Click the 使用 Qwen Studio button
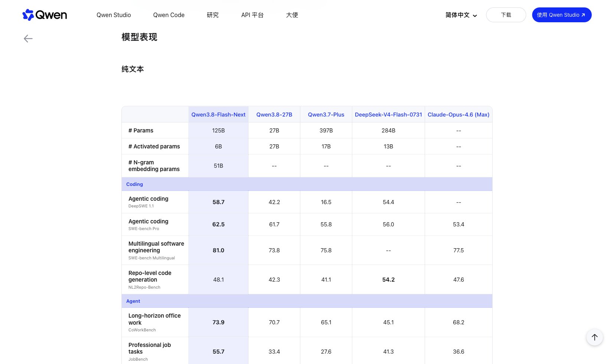Viewport: 614px width, 364px height. tap(562, 15)
